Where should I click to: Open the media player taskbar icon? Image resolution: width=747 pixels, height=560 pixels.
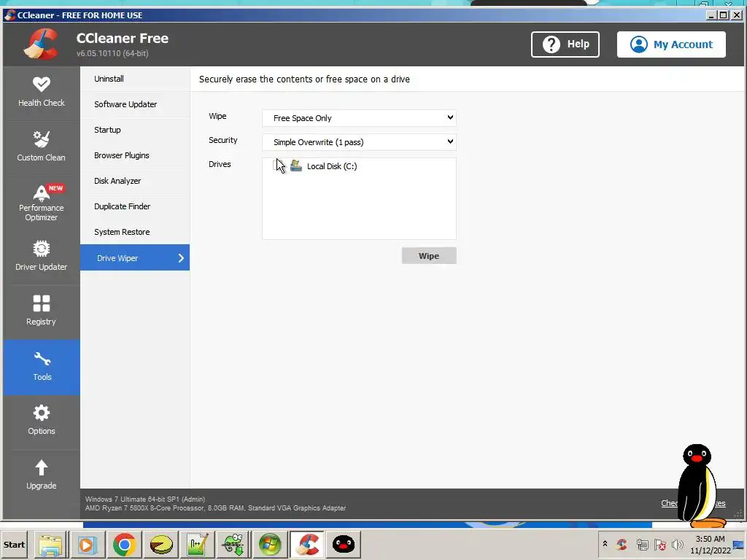tap(88, 544)
